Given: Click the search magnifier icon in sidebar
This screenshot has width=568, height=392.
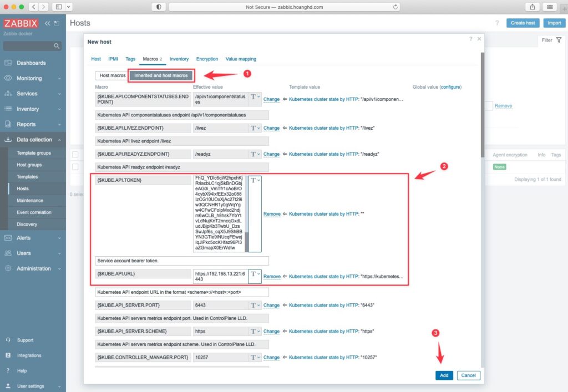Looking at the screenshot, I should click(57, 46).
